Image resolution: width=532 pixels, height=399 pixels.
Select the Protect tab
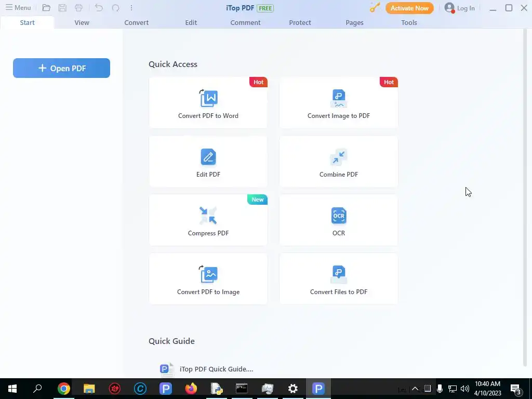point(300,22)
